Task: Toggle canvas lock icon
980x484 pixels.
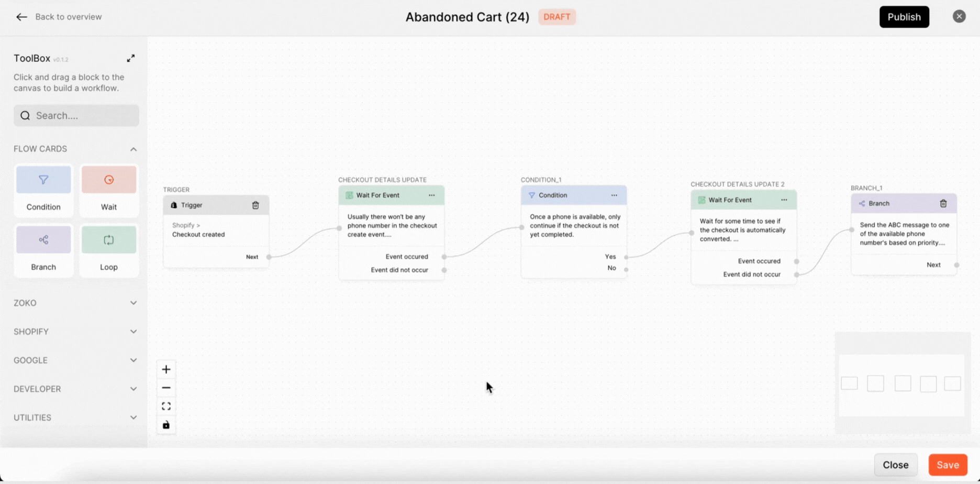Action: point(166,425)
